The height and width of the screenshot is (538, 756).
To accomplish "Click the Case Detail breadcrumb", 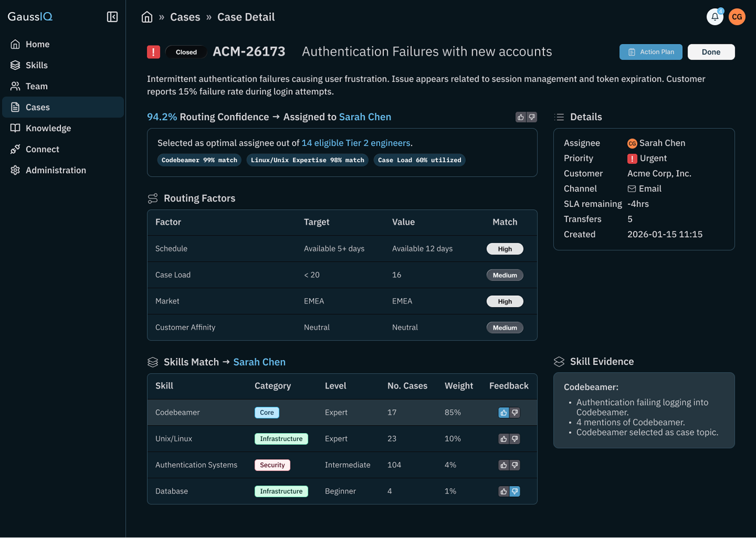I will [x=246, y=17].
